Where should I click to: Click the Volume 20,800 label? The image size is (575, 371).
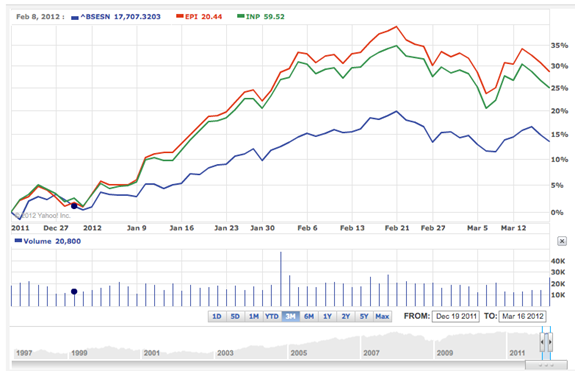[x=52, y=241]
